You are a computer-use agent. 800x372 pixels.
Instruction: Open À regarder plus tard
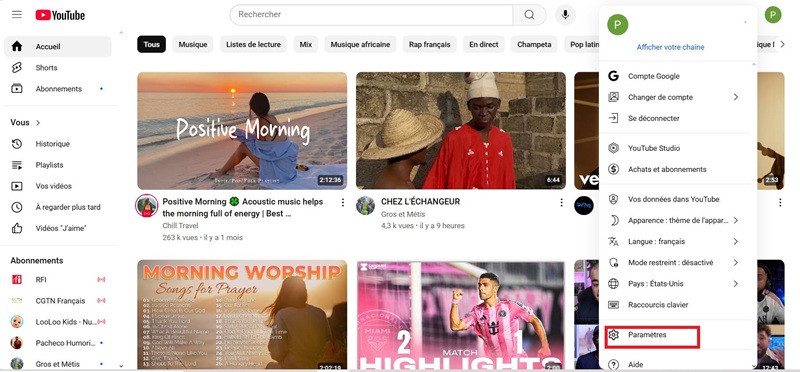pos(58,207)
